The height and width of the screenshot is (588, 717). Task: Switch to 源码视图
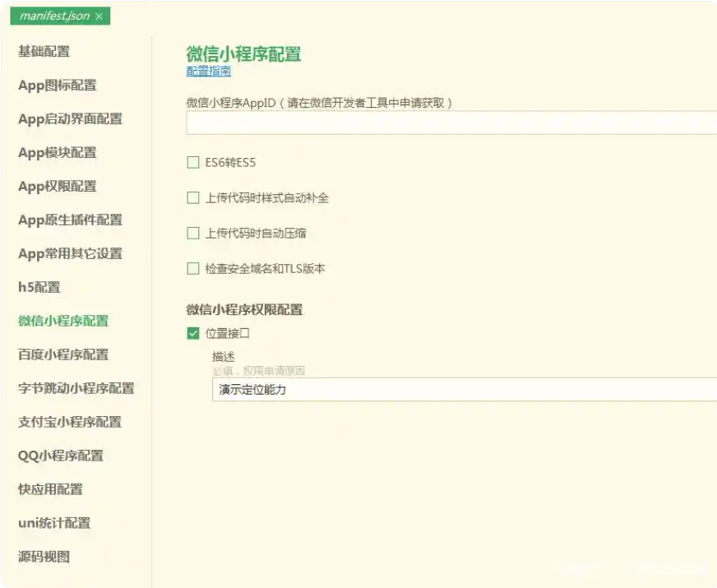tap(44, 557)
